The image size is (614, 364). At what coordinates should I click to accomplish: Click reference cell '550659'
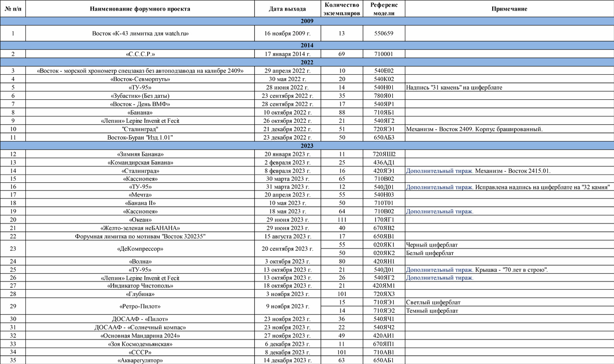(x=384, y=34)
